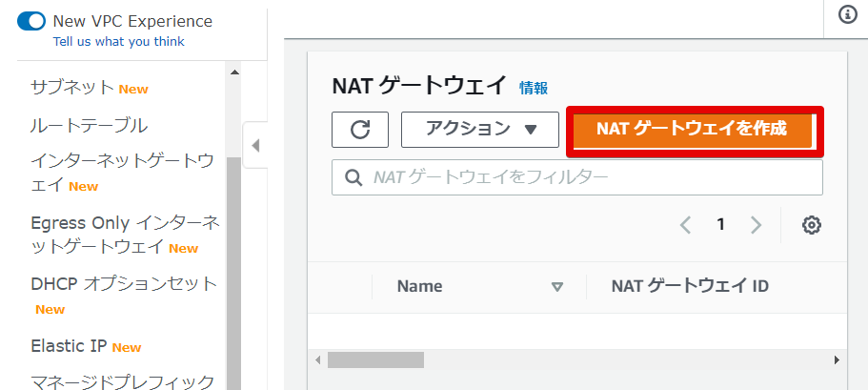868x390 pixels.
Task: Go to next page chevron
Action: (x=756, y=224)
